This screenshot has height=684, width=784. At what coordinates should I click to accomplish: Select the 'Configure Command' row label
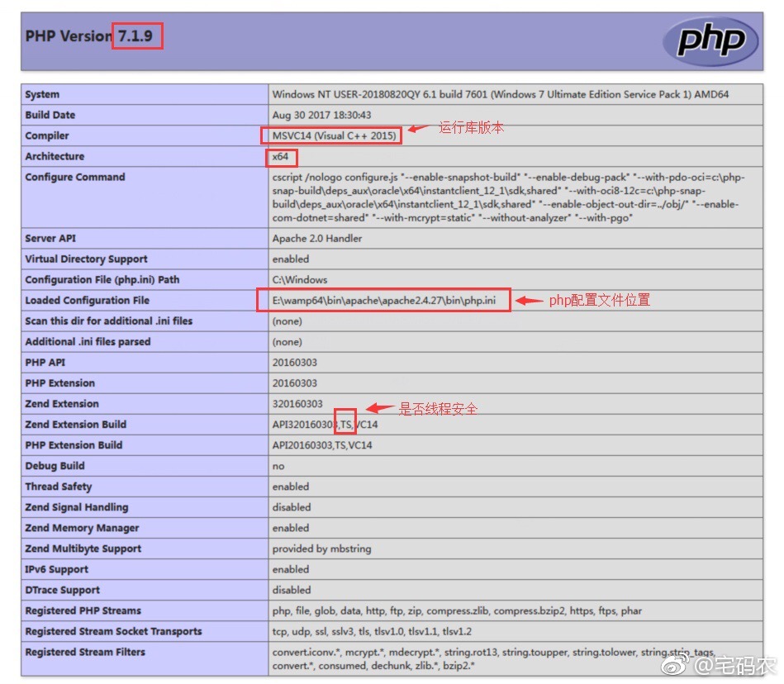click(x=75, y=177)
